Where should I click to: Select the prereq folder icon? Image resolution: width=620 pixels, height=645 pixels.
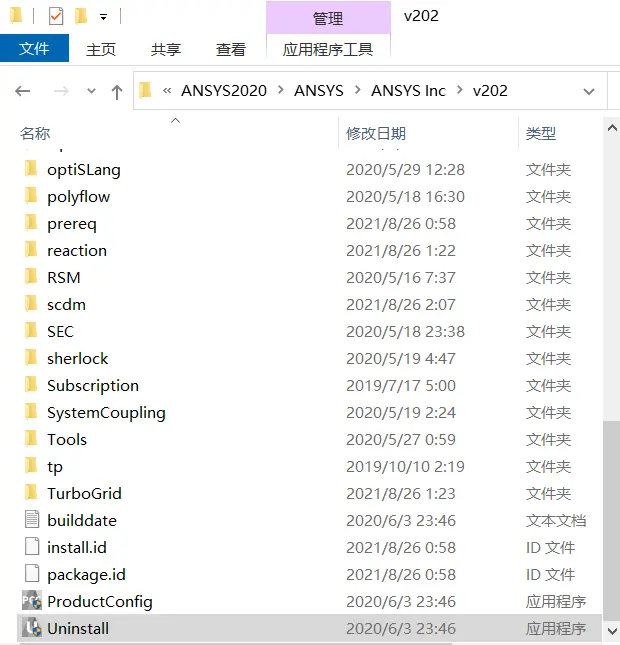31,223
